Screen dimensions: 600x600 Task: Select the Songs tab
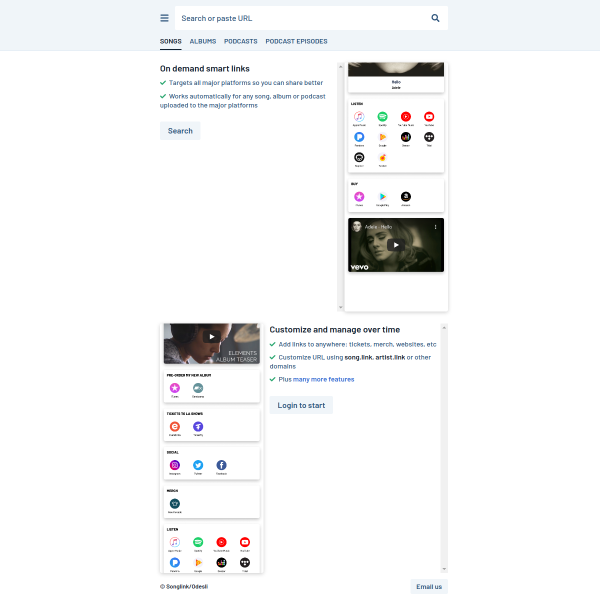(171, 41)
